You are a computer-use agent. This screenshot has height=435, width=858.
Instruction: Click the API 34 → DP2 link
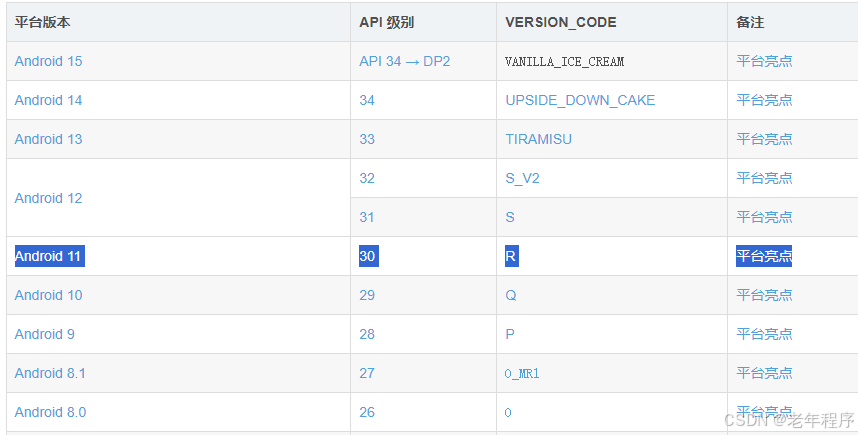[x=404, y=61]
